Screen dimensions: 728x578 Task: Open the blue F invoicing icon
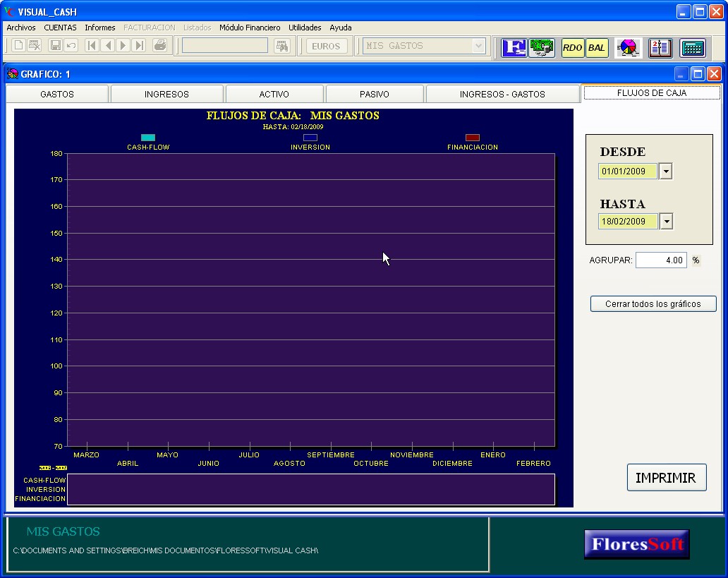coord(514,47)
